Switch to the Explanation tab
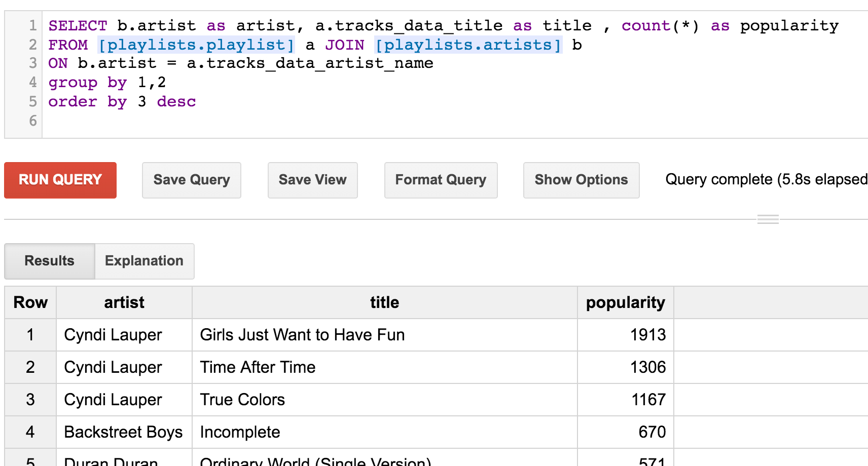The image size is (868, 466). 144,261
